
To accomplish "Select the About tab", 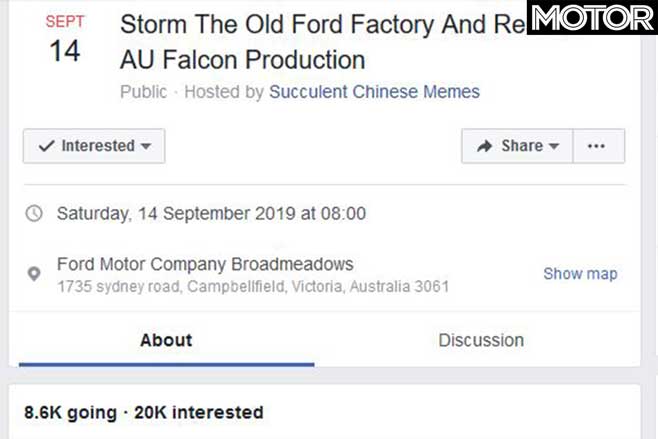I will [167, 340].
